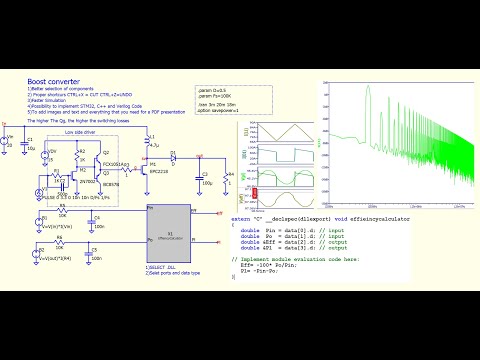The width and height of the screenshot is (480, 360).
Task: Select capacitor C1 10µ
Action: coord(24,143)
